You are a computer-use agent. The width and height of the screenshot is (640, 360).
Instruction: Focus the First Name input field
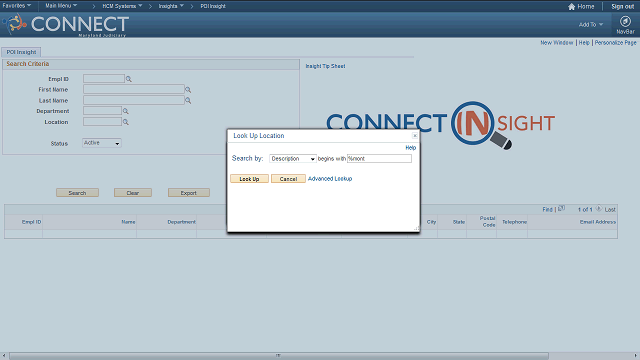[133, 89]
